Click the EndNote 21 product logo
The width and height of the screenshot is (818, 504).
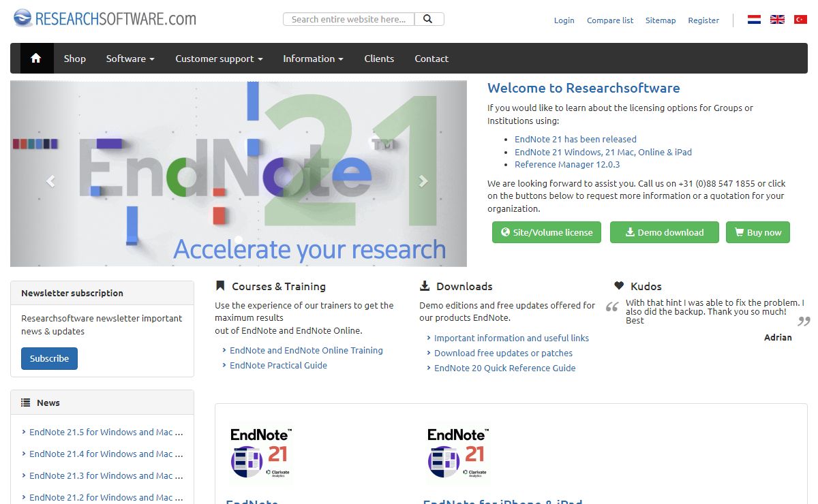coord(261,454)
